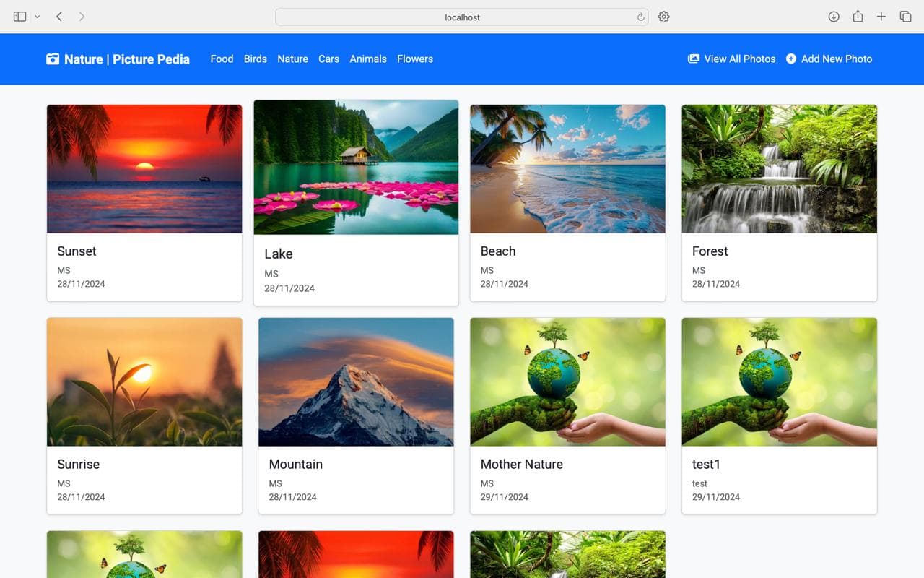This screenshot has width=924, height=578.
Task: Open a new tab with plus icon
Action: (881, 17)
